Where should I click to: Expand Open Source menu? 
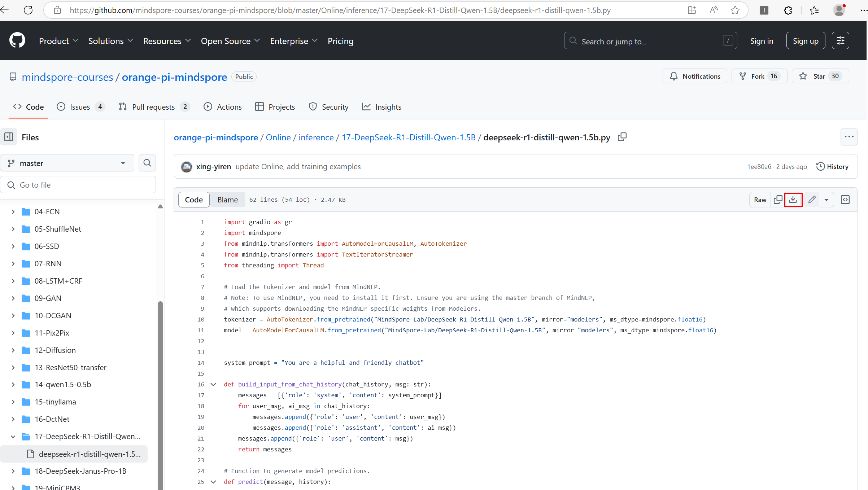pos(230,41)
